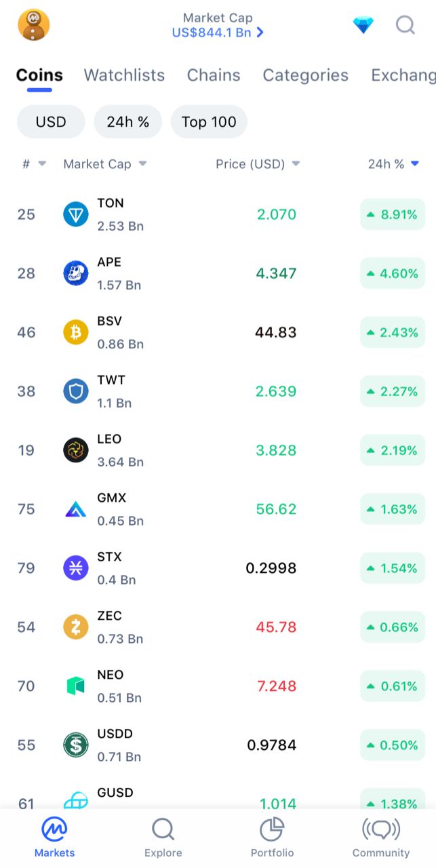Open search using the magnifier icon
Image resolution: width=436 pixels, height=868 pixels.
pos(405,26)
